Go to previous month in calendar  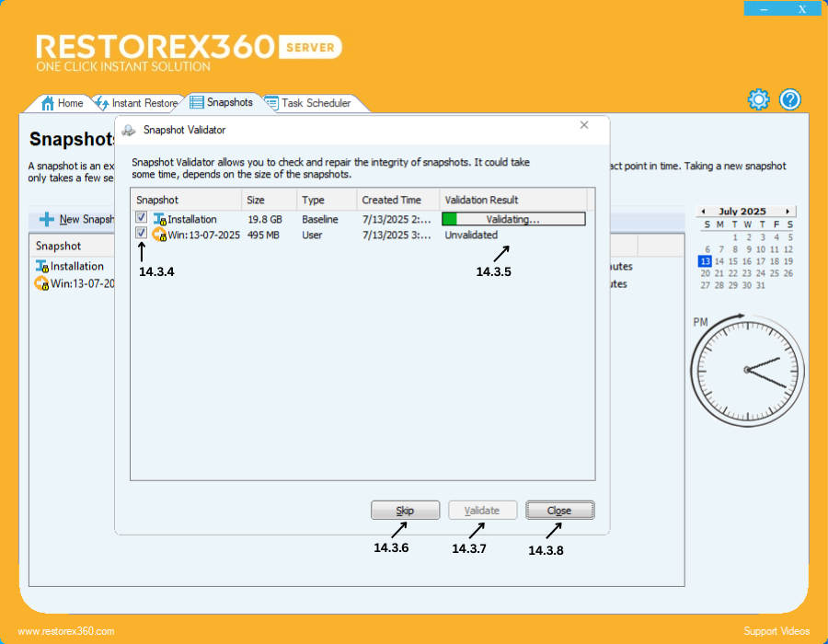(703, 212)
